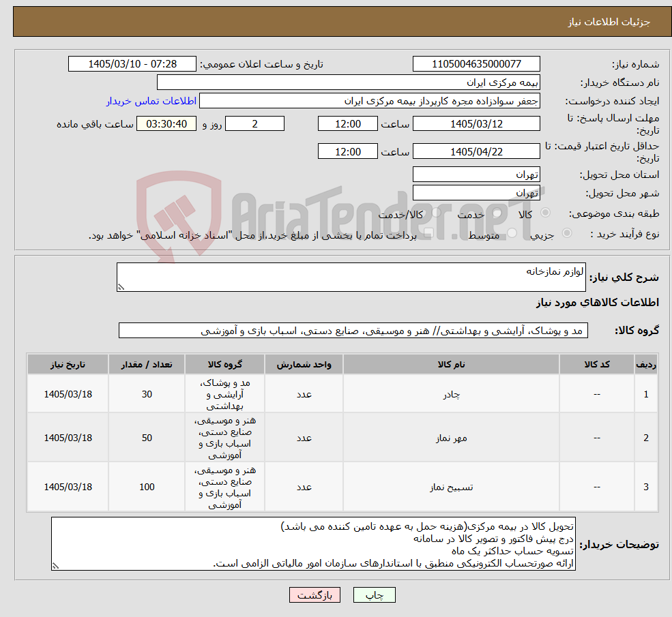This screenshot has height=617, width=672.
Task: Click the goods group cell of چادر row
Action: [225, 394]
